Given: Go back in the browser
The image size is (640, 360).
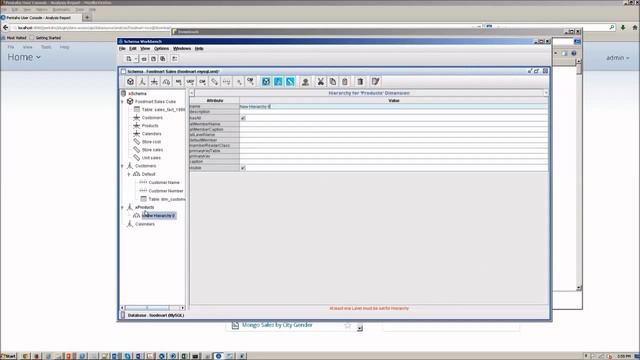Looking at the screenshot, I should point(5,27).
